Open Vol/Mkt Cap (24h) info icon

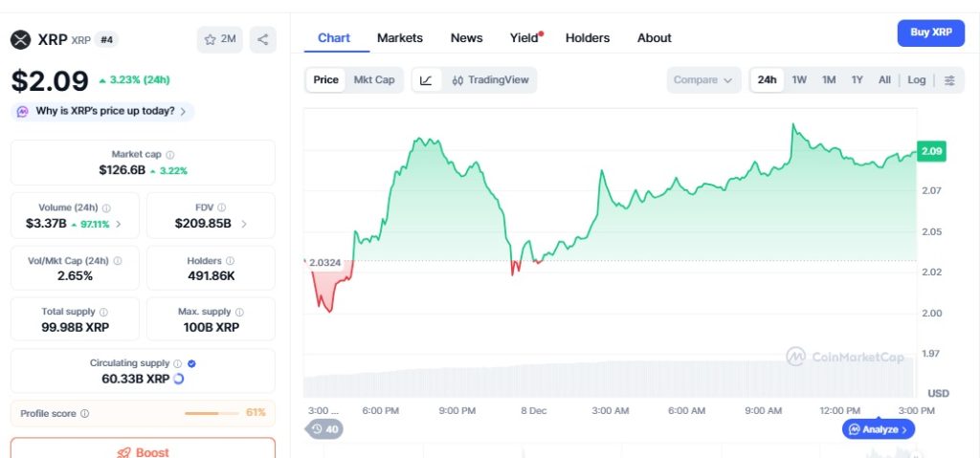click(x=118, y=261)
